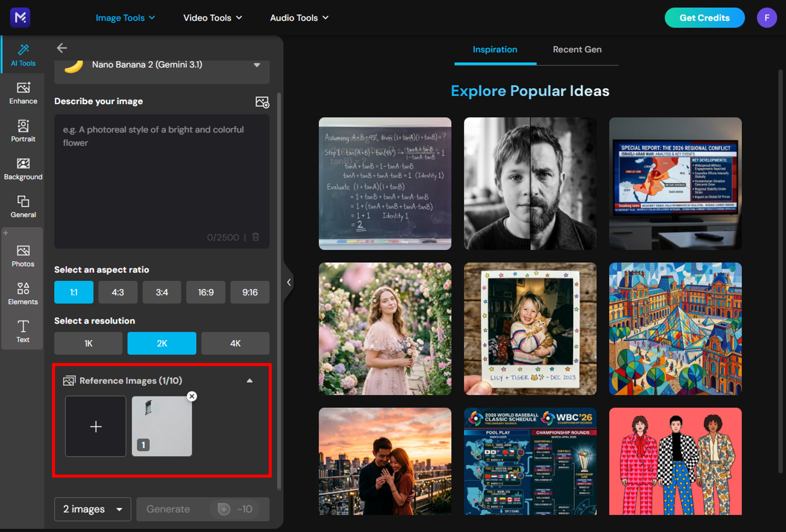
Task: Click the Get Credits button
Action: (x=705, y=18)
